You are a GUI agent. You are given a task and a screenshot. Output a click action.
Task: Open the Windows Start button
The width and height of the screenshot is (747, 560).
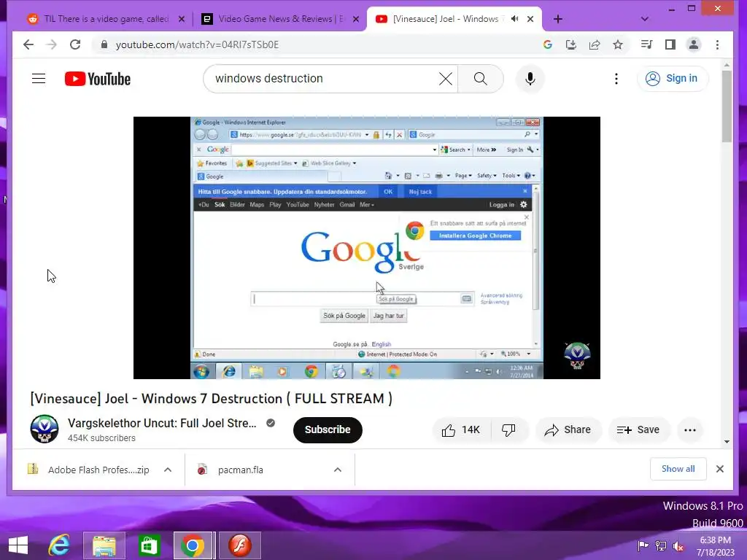click(x=18, y=545)
